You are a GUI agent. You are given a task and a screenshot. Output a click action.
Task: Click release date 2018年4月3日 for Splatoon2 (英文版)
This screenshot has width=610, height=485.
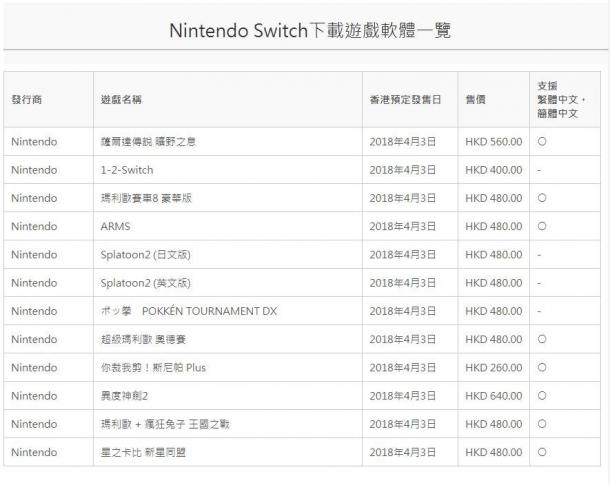coord(403,283)
